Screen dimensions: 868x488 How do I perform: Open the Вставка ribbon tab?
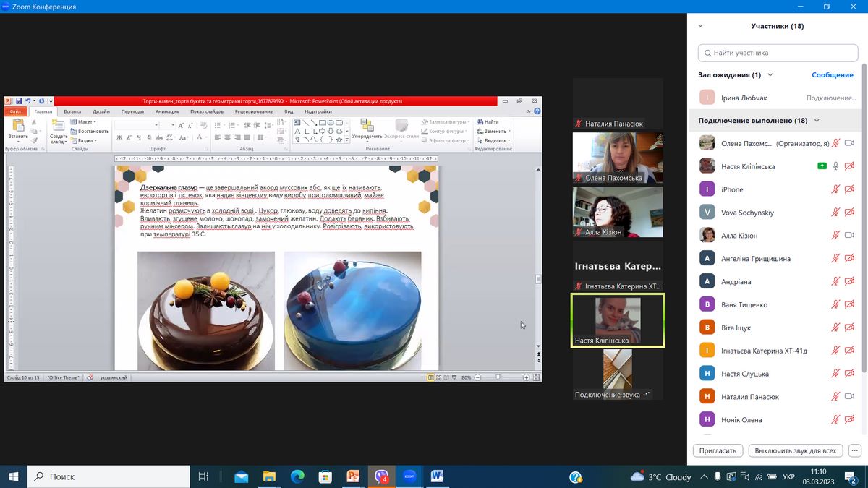tap(72, 111)
